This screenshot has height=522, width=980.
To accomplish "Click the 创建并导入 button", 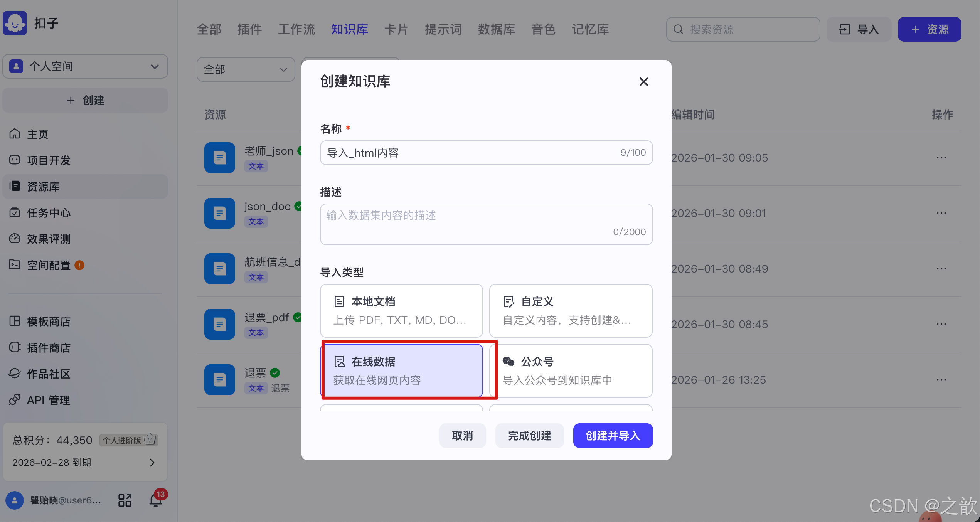I will click(x=612, y=436).
